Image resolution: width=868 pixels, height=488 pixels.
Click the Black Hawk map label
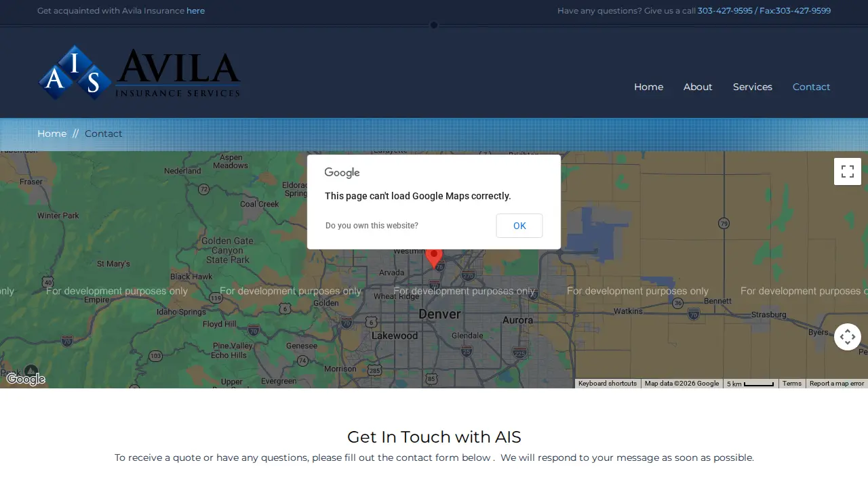[x=191, y=277]
